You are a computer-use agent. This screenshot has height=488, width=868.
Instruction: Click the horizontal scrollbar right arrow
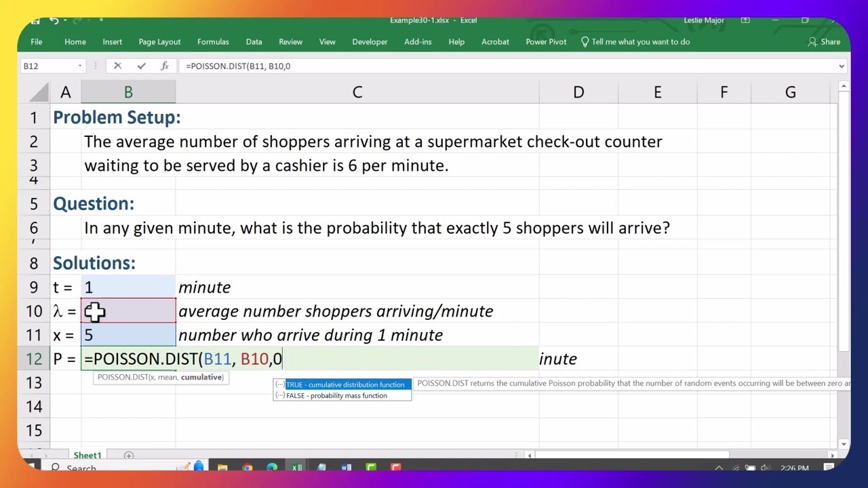pyautogui.click(x=832, y=455)
